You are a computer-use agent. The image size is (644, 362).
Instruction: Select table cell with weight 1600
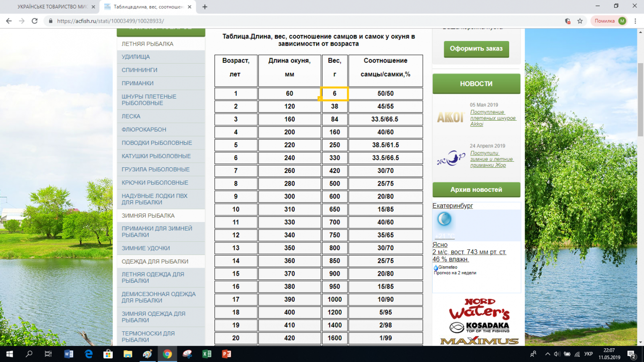(x=335, y=338)
